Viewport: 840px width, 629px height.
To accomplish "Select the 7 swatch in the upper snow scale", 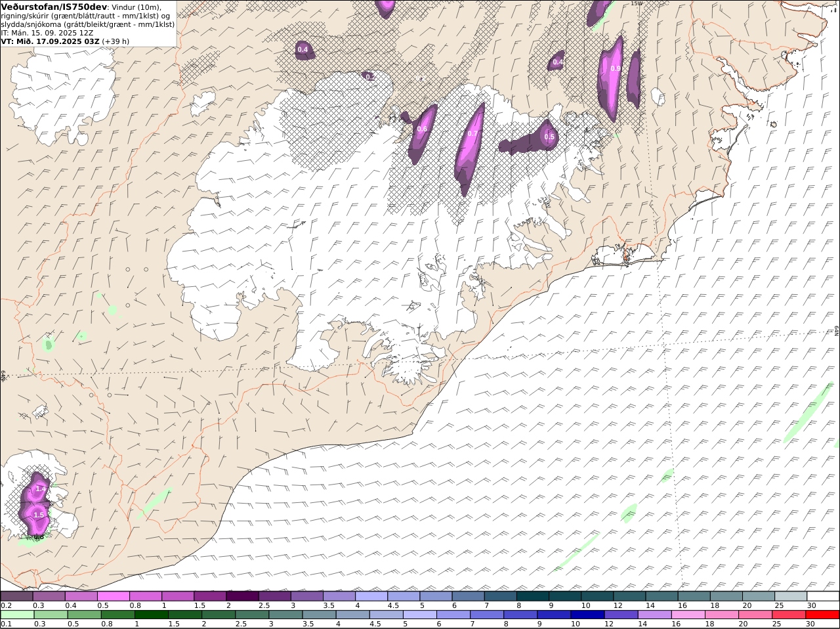I will coord(501,596).
